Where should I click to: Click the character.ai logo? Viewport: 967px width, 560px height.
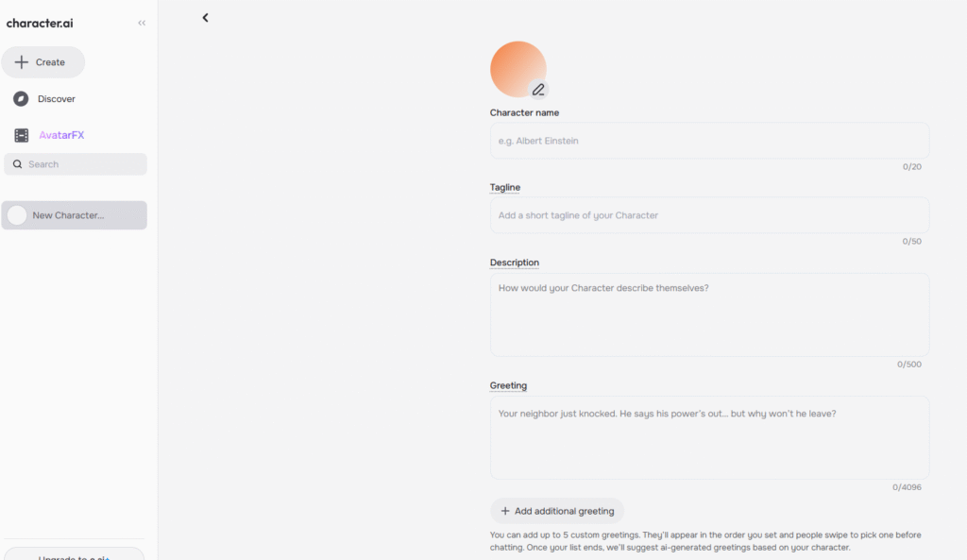pos(40,24)
